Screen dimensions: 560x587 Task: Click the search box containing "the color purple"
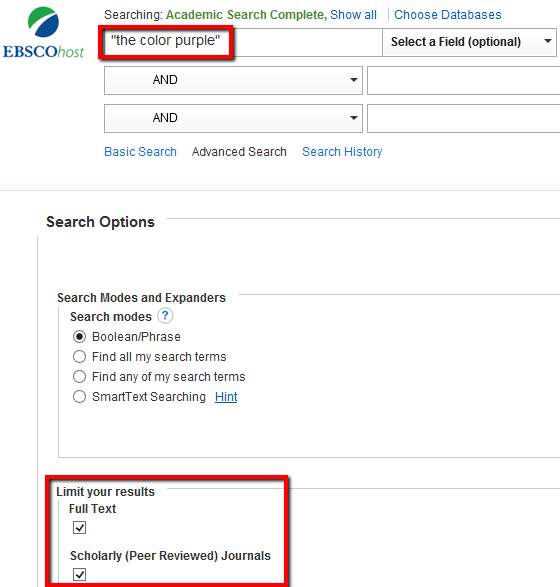click(x=243, y=42)
